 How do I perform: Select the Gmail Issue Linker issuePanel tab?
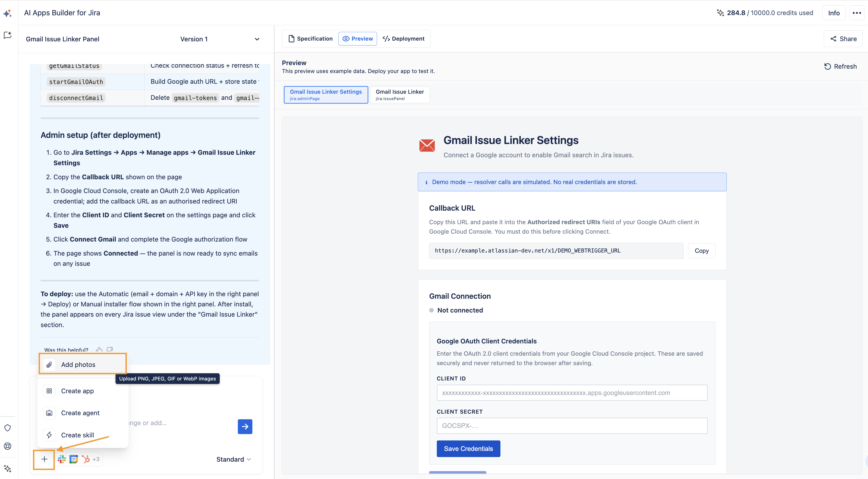(400, 95)
